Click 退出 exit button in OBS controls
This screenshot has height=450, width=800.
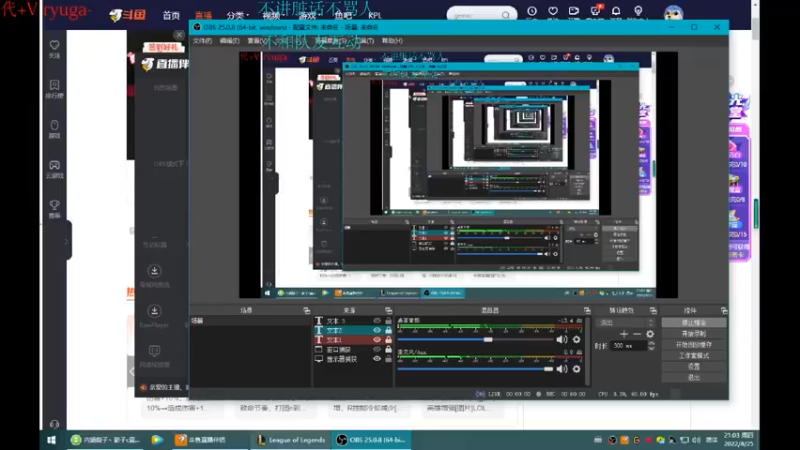pyautogui.click(x=693, y=378)
